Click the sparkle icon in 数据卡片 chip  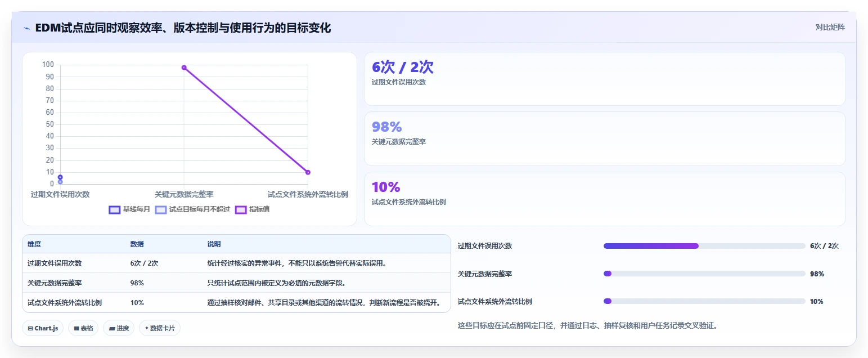click(146, 328)
